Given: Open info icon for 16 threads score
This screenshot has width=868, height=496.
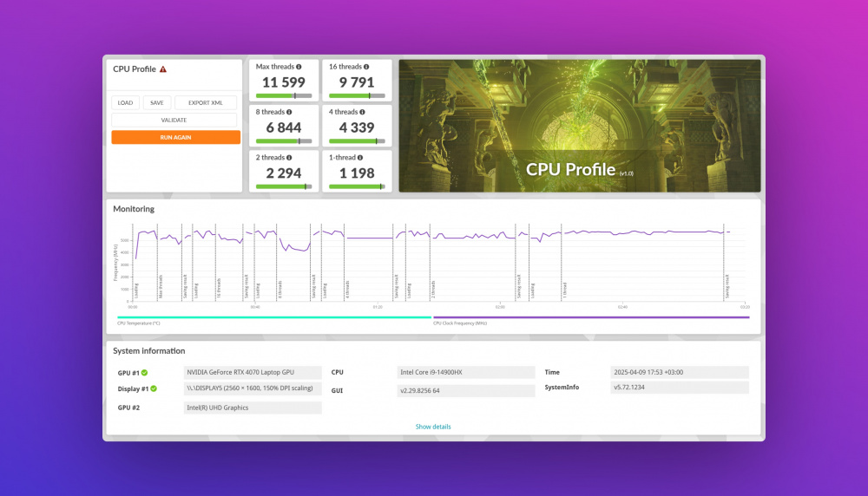Looking at the screenshot, I should 366,67.
